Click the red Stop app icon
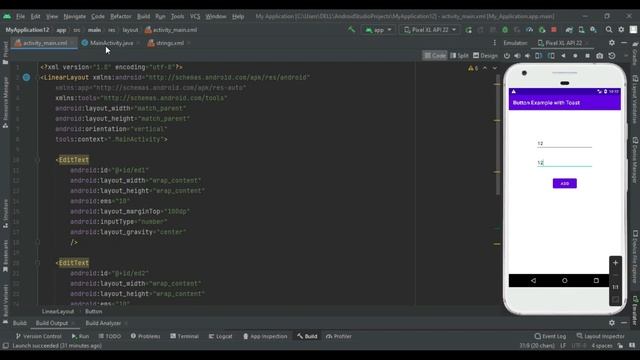The height and width of the screenshot is (360, 640). click(554, 30)
